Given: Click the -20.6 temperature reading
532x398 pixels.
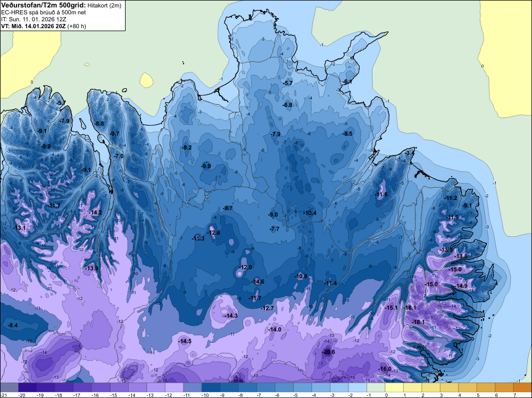Looking at the screenshot, I should pos(328,352).
